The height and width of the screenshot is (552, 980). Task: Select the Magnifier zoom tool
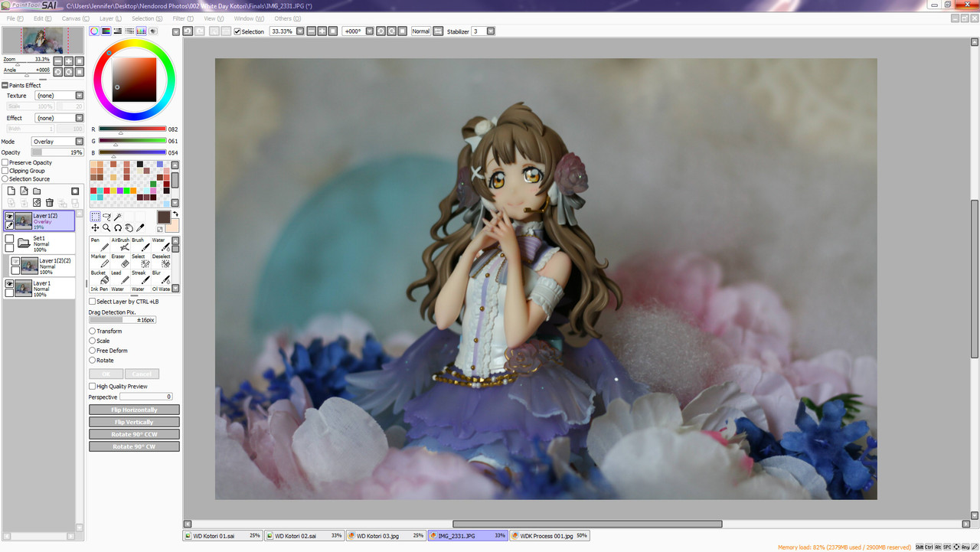pyautogui.click(x=106, y=227)
